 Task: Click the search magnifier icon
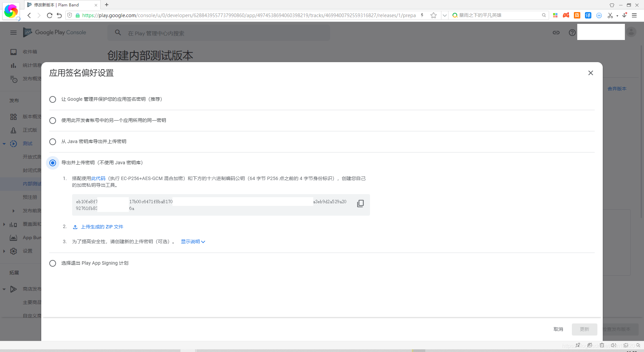point(118,33)
